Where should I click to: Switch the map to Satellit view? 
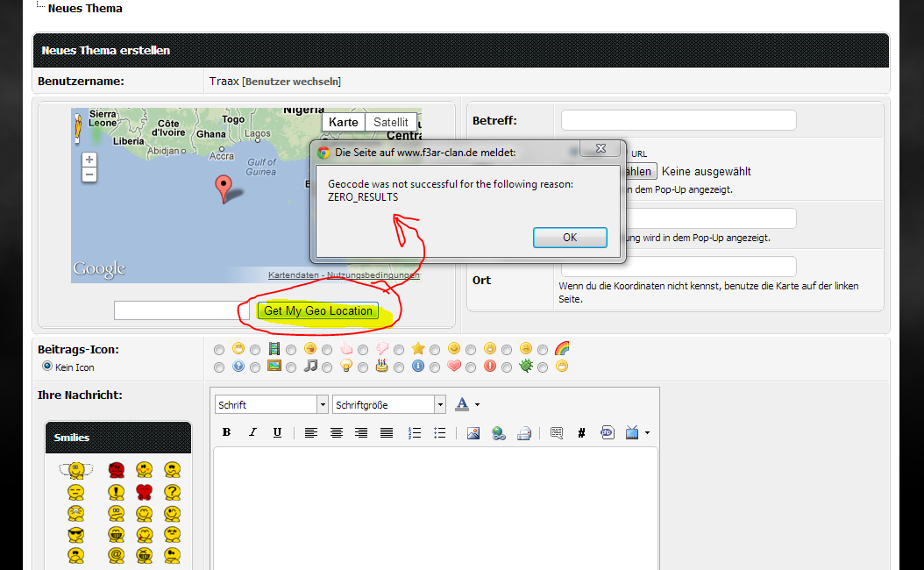pyautogui.click(x=390, y=122)
